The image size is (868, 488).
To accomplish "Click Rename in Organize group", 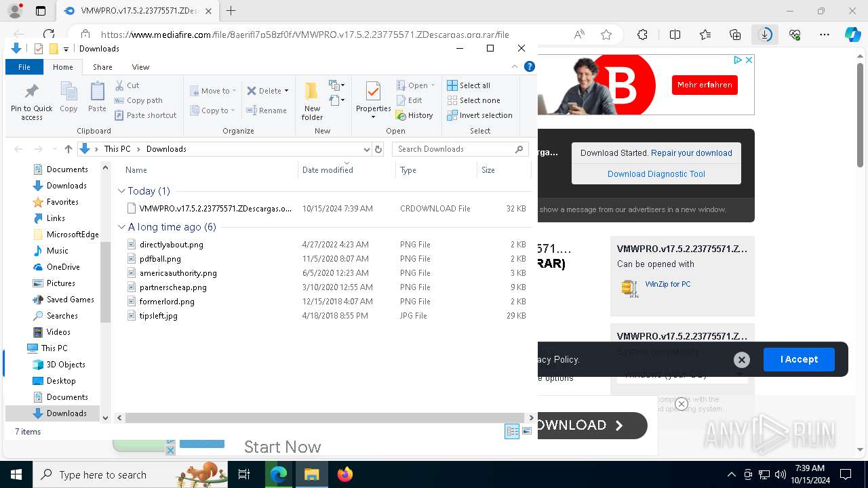I will click(267, 110).
